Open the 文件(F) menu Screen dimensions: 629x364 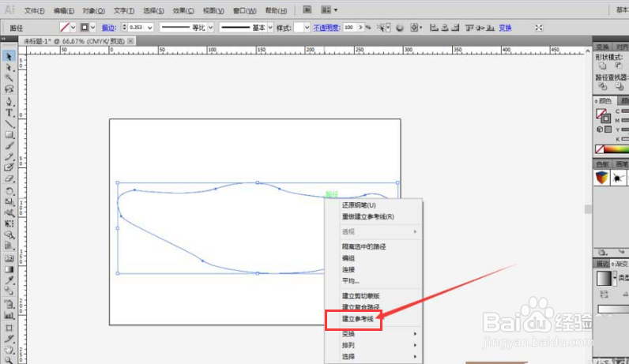pos(34,11)
